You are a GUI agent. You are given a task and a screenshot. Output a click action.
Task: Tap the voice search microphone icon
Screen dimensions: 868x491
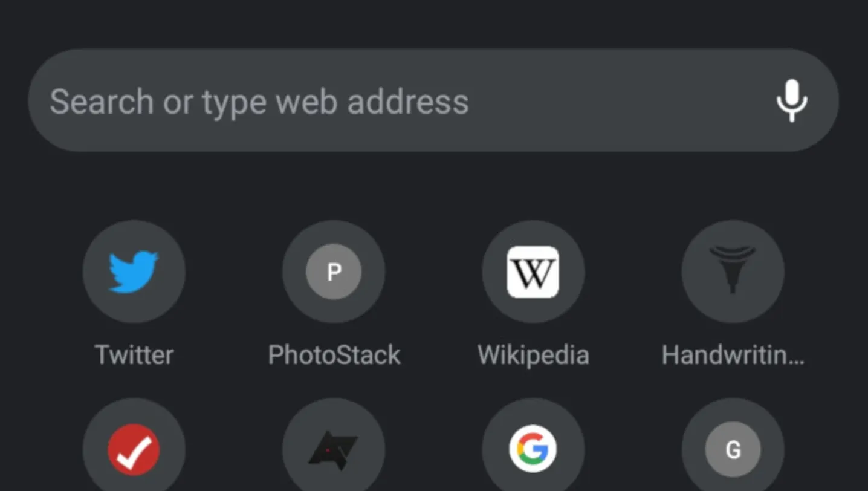[x=791, y=100]
